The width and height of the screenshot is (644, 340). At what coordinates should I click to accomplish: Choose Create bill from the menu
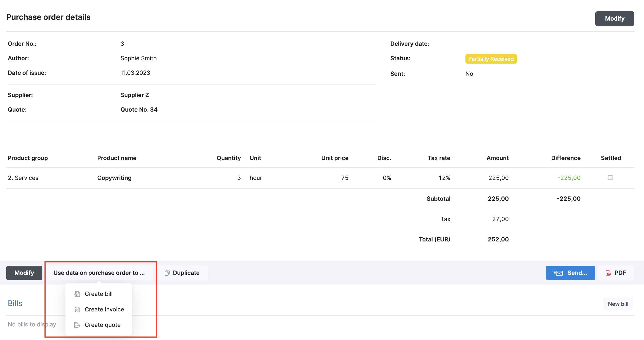click(x=99, y=294)
